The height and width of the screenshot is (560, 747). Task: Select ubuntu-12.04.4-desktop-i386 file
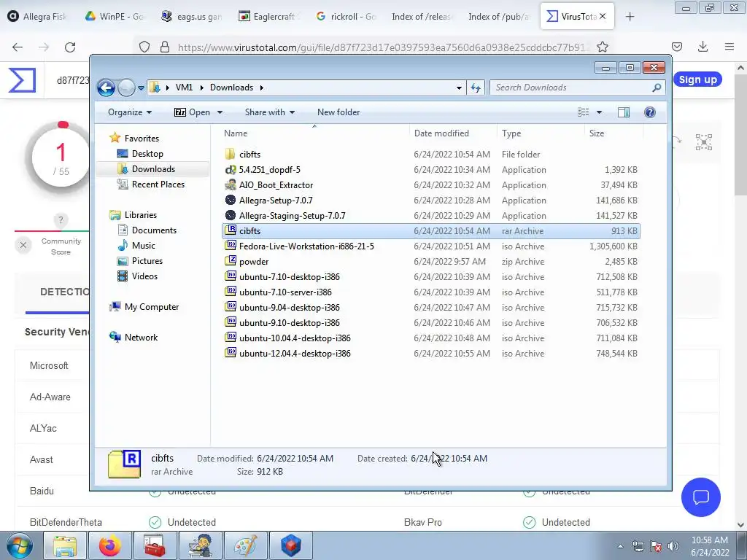click(295, 354)
